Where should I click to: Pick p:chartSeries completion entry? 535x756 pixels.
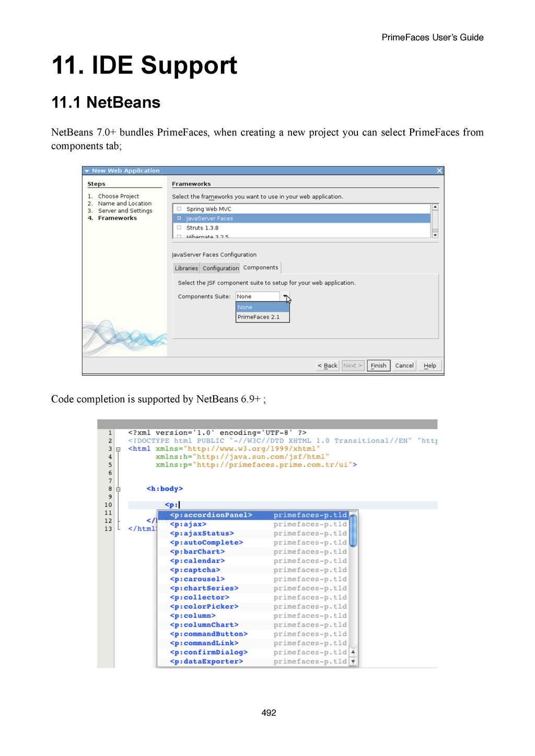(253, 588)
